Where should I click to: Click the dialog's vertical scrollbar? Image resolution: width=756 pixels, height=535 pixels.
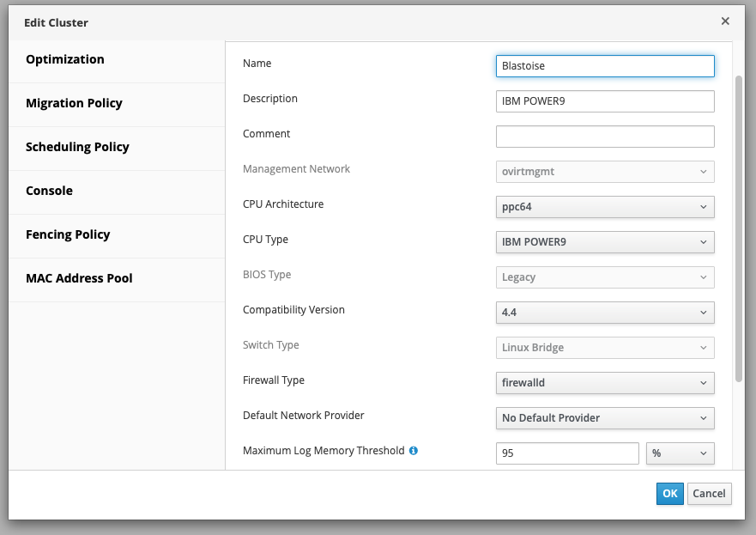[739, 228]
